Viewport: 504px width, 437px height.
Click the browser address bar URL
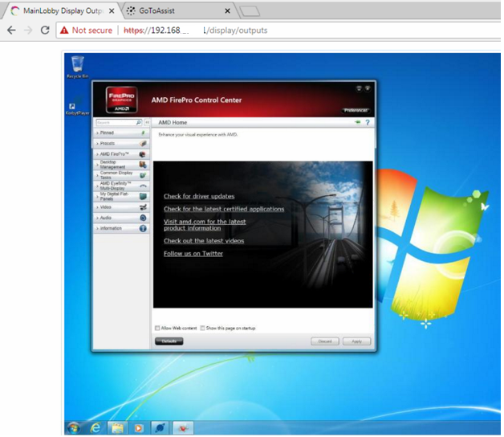196,31
